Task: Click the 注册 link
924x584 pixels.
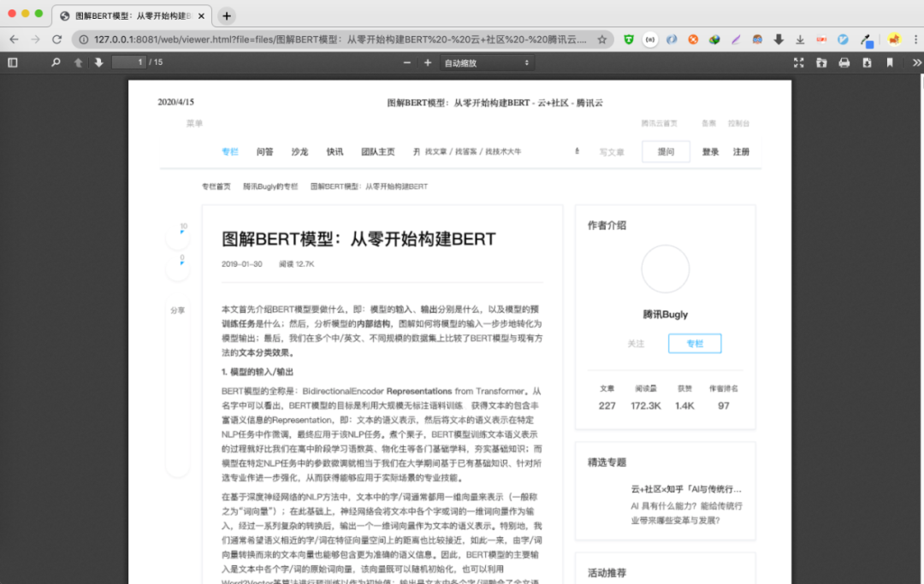Action: coord(741,152)
